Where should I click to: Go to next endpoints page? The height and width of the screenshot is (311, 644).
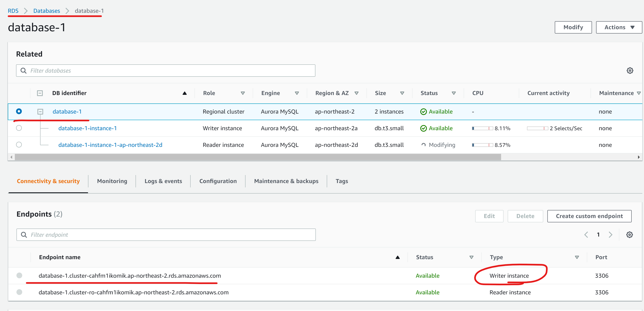point(610,234)
